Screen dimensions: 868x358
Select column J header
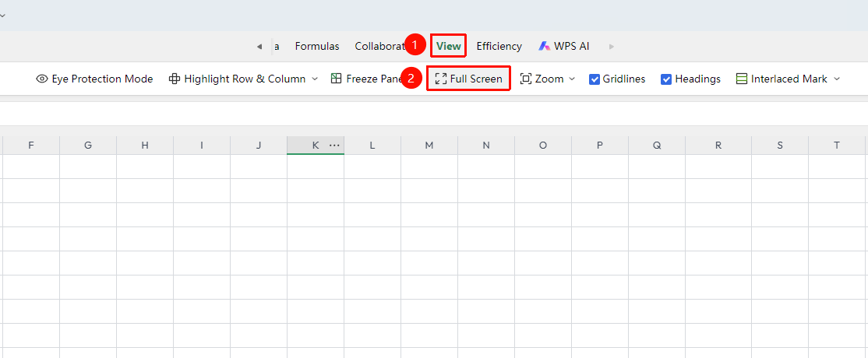pos(259,146)
